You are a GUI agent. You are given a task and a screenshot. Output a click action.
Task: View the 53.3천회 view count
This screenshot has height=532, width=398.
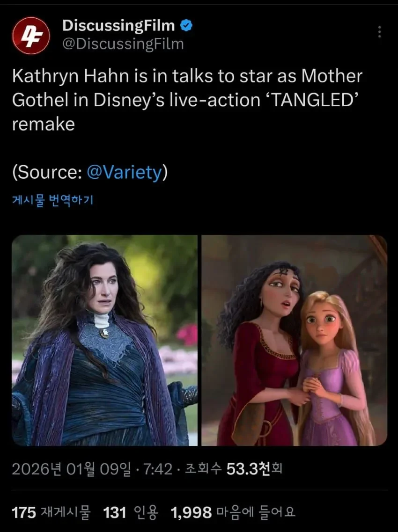tap(254, 469)
